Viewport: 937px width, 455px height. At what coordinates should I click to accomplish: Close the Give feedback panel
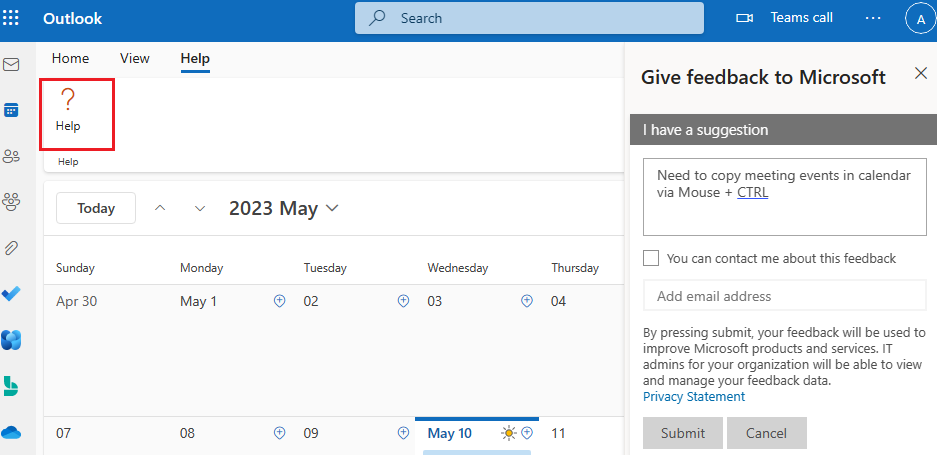point(921,74)
